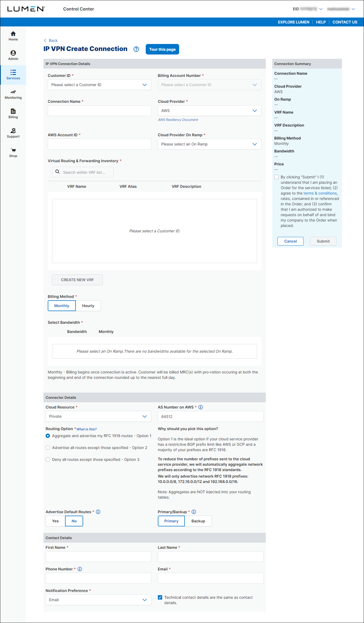
Task: Click the VRF Name column header
Action: coord(77,186)
